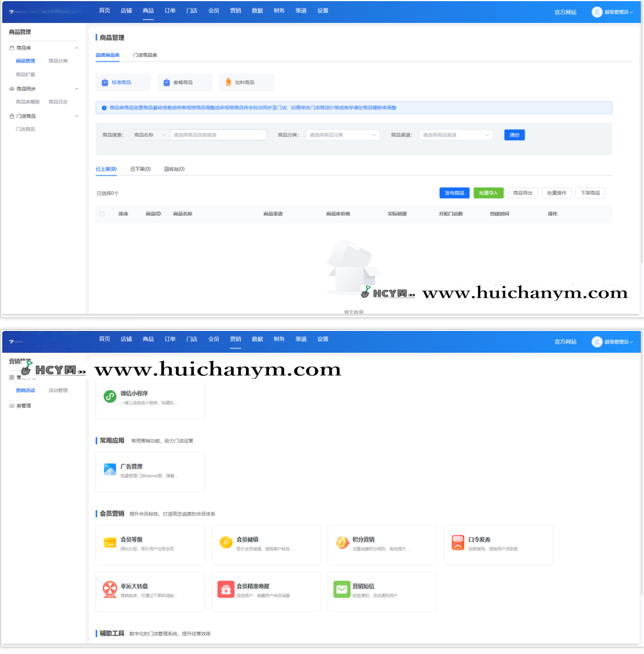
Task: Switch to the 门店商品库 tab
Action: coord(145,55)
